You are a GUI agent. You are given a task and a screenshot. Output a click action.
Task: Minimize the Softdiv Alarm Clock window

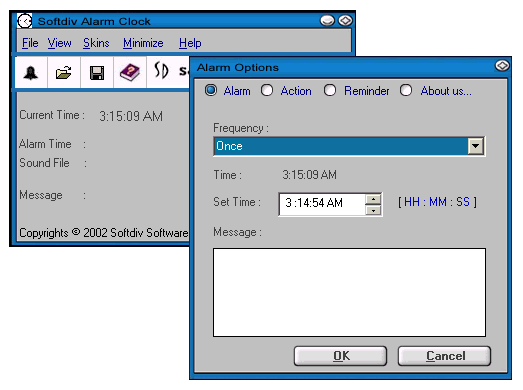pos(327,21)
